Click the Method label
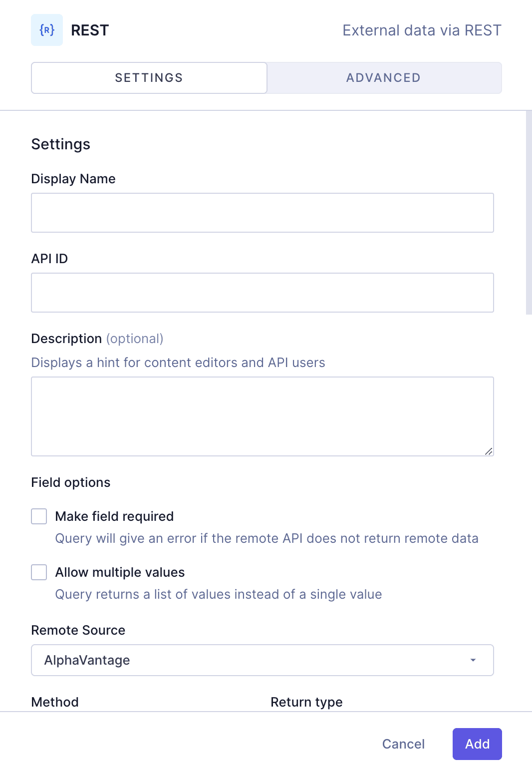Image resolution: width=532 pixels, height=773 pixels. coord(55,702)
